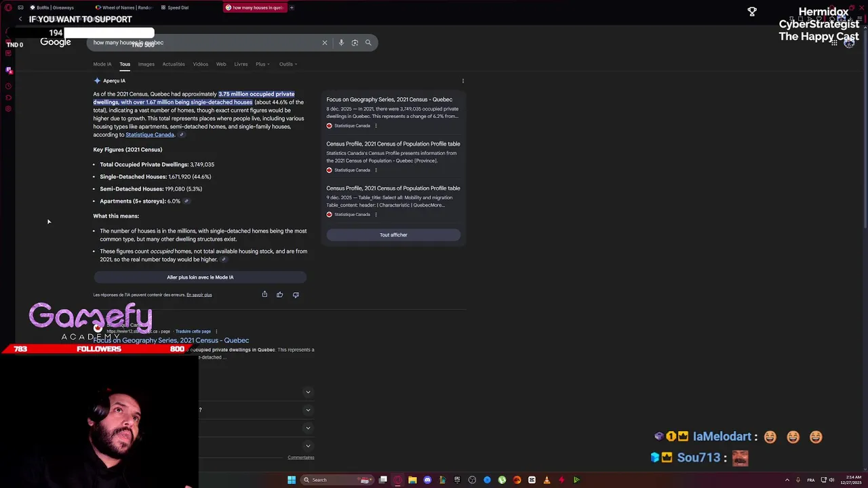Open VLC cone icon in taskbar

[547, 480]
